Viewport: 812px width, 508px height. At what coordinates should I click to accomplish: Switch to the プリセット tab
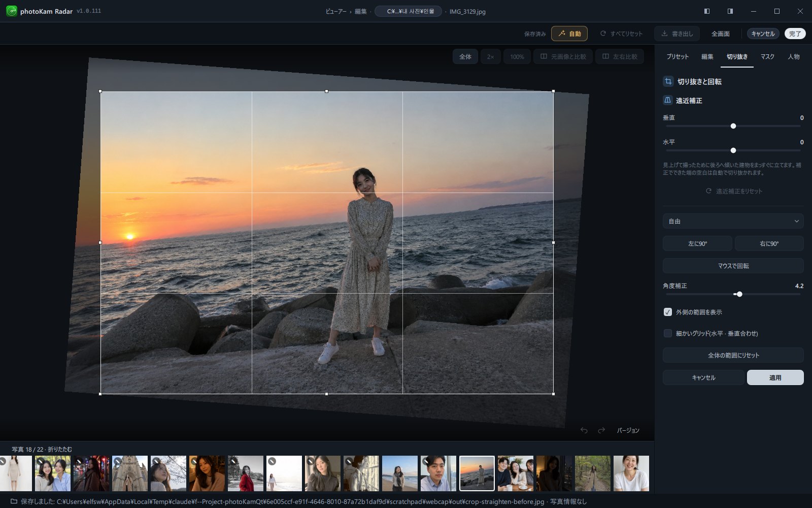[678, 56]
